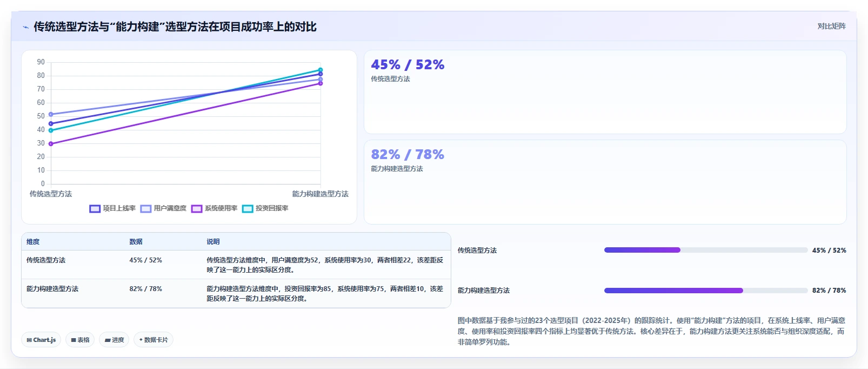Screen dimensions: 868x369
Task: Click the 传统选型方法 table row name
Action: pos(46,260)
